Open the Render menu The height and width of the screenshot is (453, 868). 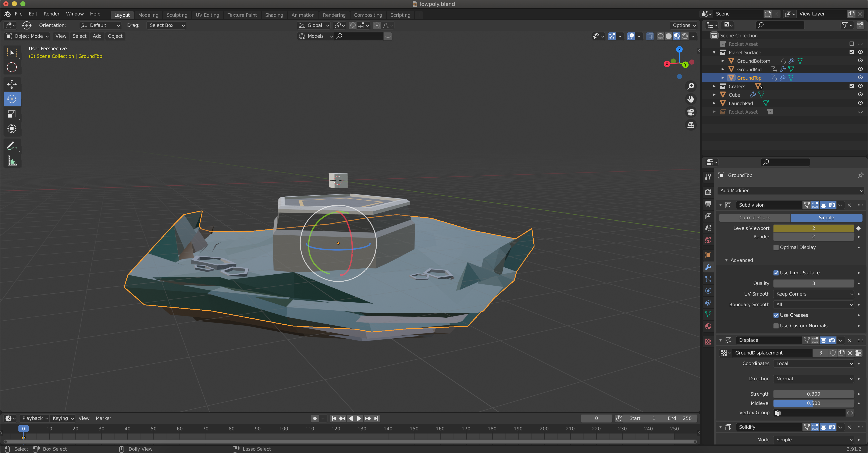click(51, 14)
